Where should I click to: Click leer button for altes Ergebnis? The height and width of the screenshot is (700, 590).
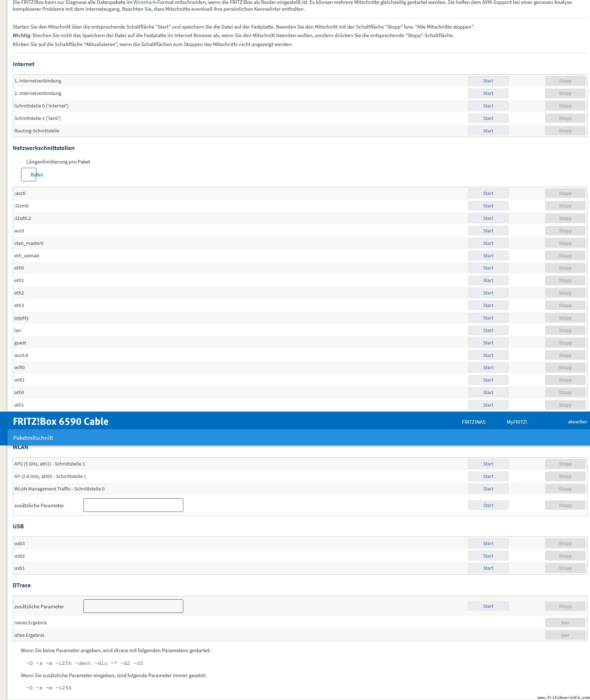click(x=565, y=635)
